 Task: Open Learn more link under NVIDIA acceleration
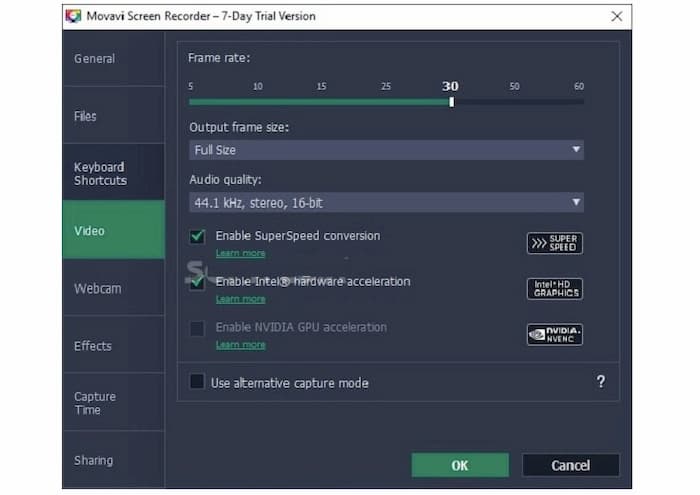tap(241, 345)
